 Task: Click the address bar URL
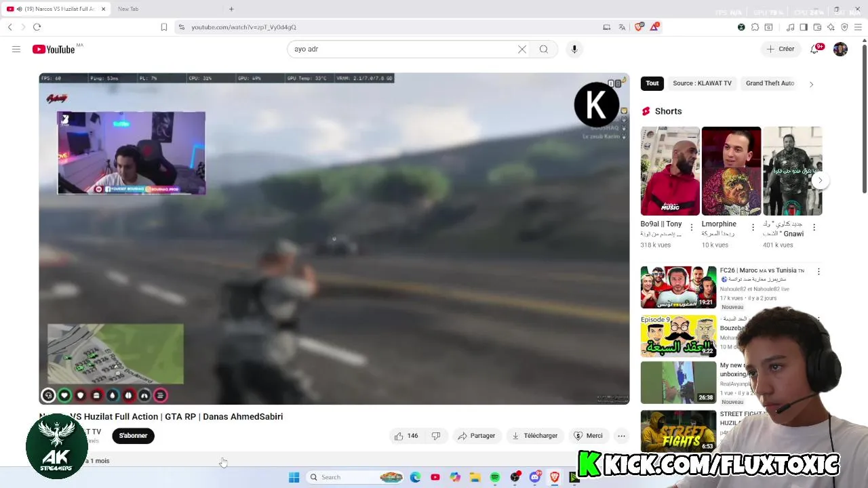coord(244,27)
